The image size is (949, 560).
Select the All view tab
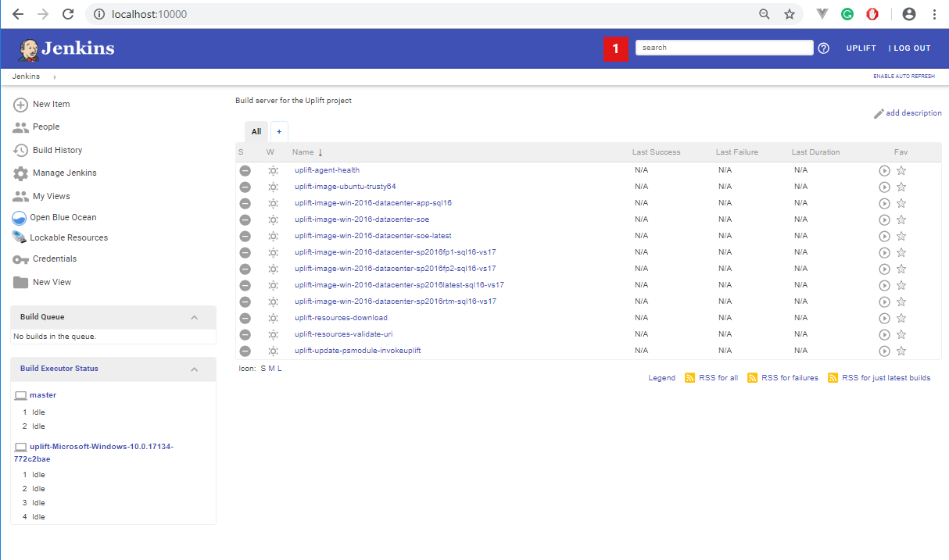click(256, 132)
